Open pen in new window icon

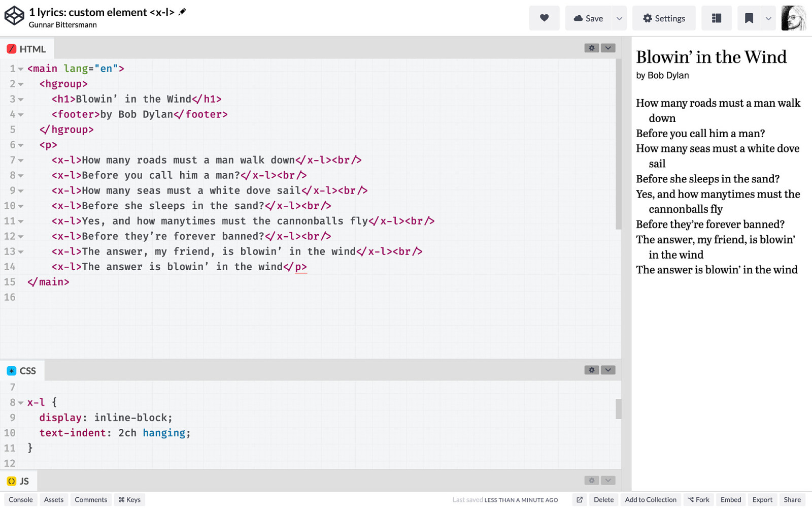pos(580,500)
